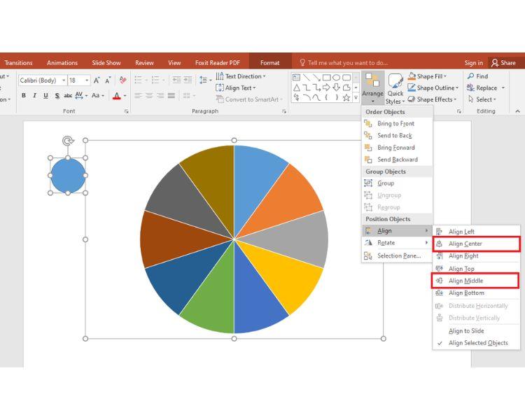The height and width of the screenshot is (420, 525).
Task: Enable Align to Slide option
Action: [x=477, y=331]
